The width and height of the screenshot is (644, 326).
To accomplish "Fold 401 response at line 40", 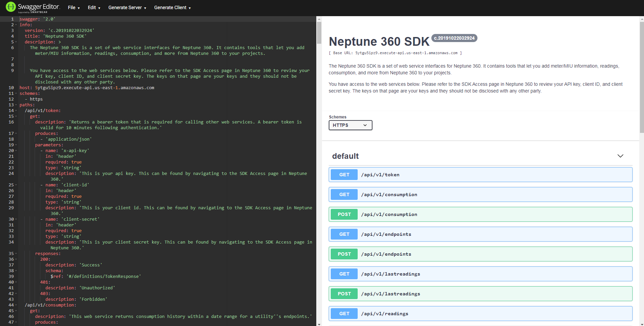I will pyautogui.click(x=16, y=282).
